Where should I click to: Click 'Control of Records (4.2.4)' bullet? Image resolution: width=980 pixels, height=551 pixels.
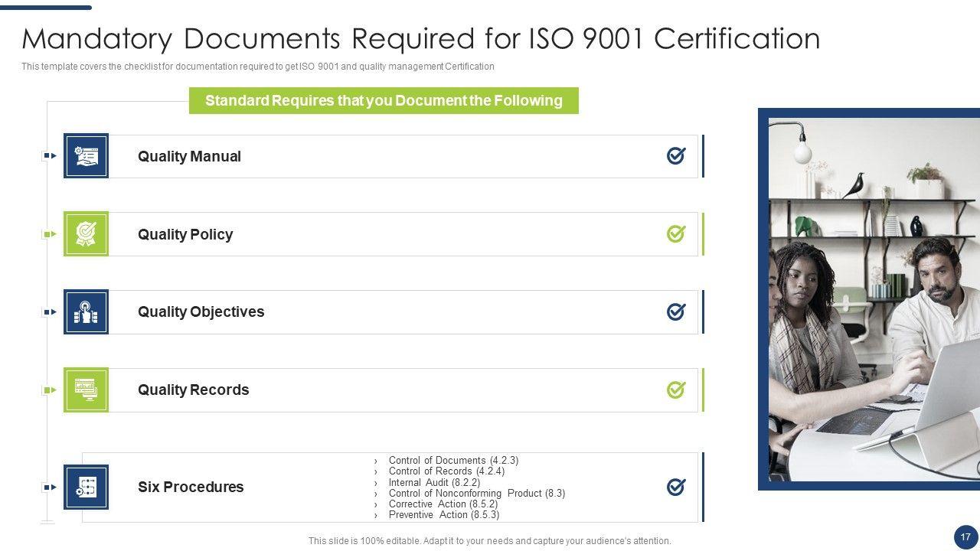point(446,471)
